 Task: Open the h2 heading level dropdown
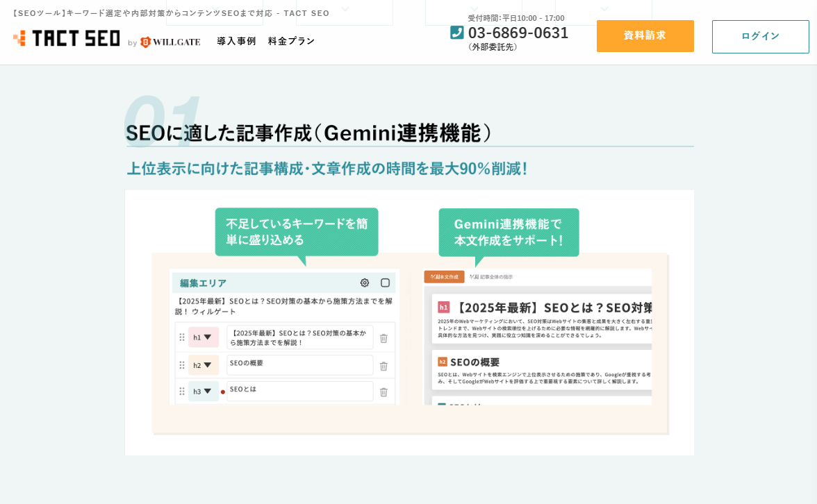tap(203, 365)
